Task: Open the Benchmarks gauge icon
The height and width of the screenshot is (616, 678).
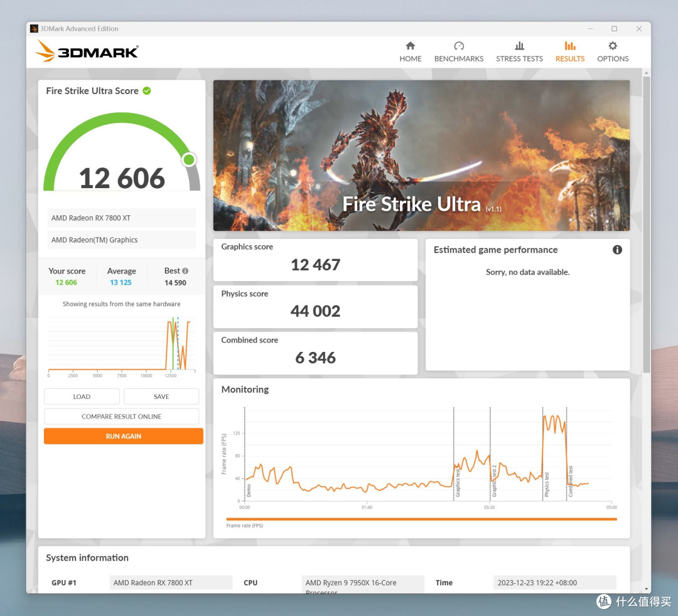Action: 459,46
